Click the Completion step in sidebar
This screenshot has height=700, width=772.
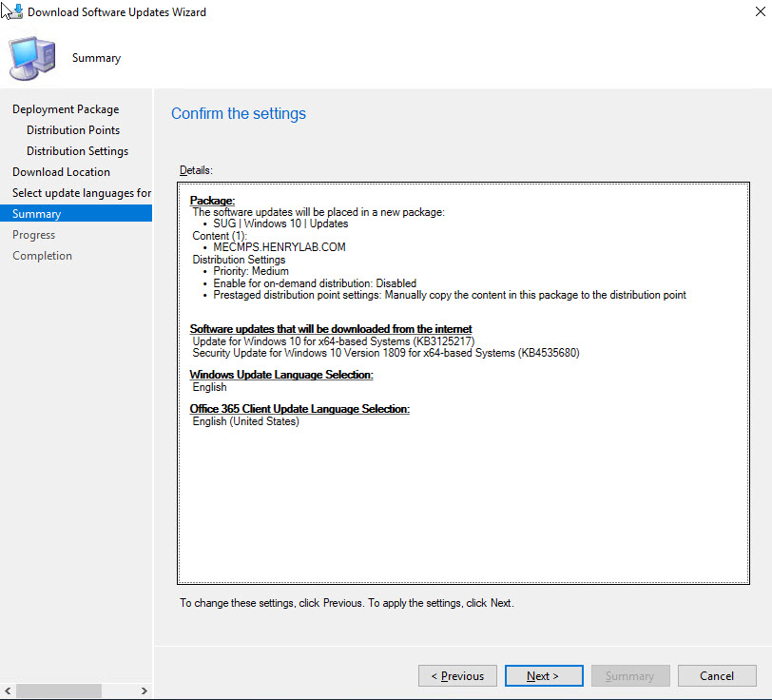point(42,256)
